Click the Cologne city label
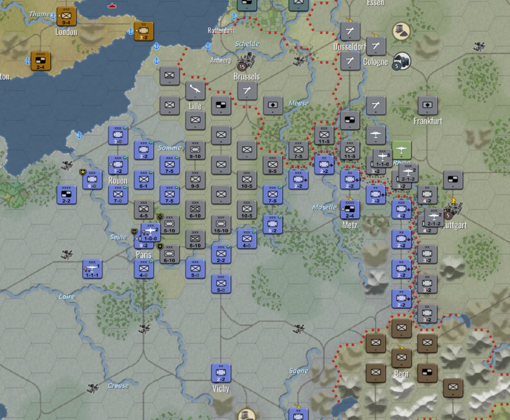Screen dimensions: 510x420 pyautogui.click(x=375, y=62)
